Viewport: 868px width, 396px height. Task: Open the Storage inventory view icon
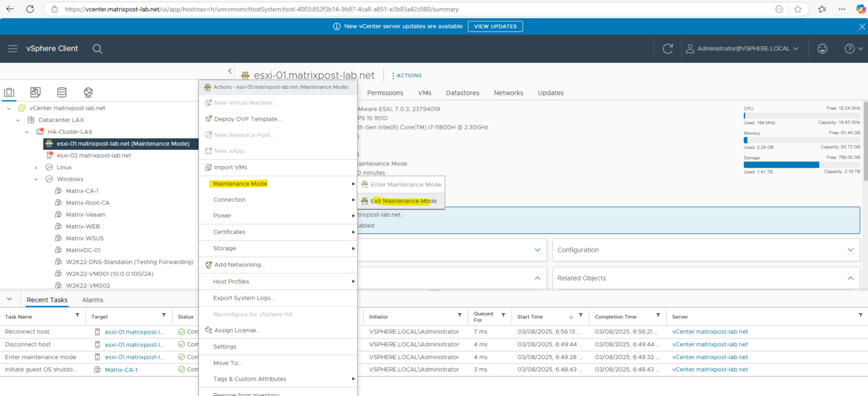[62, 92]
